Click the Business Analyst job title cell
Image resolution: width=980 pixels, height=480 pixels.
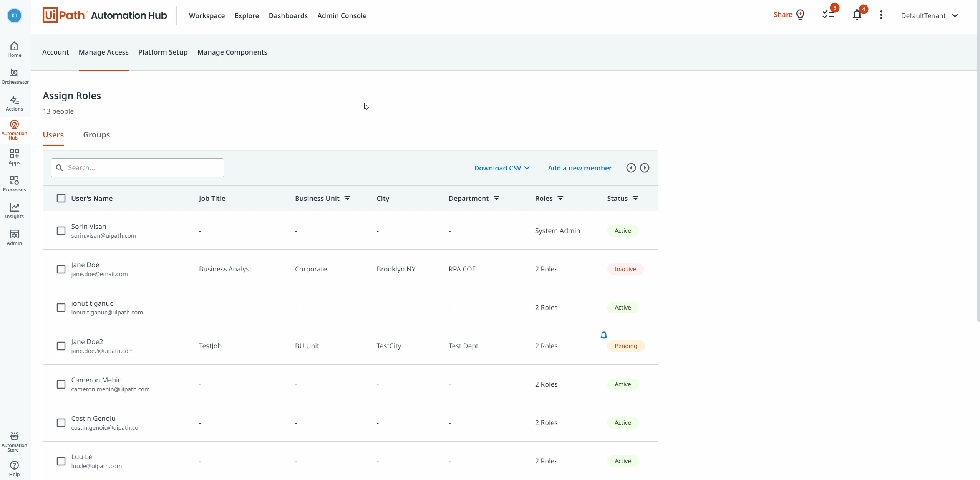click(x=225, y=269)
